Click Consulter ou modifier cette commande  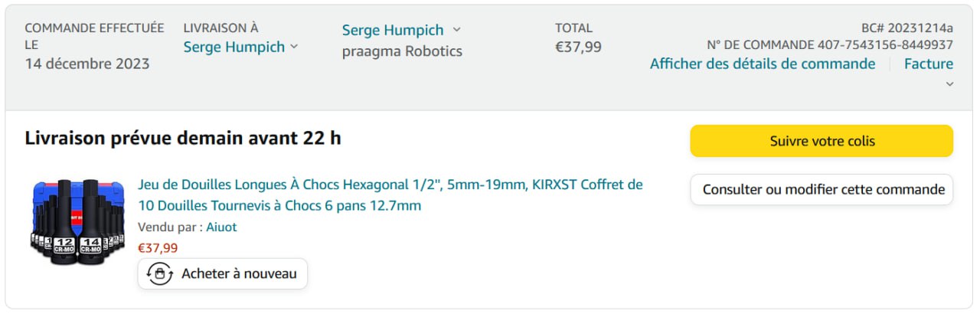822,190
